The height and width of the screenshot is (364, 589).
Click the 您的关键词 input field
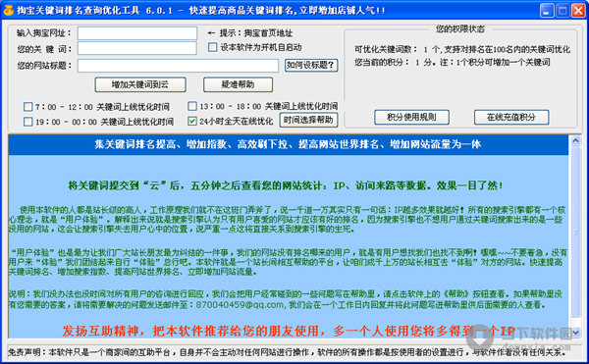pos(137,48)
